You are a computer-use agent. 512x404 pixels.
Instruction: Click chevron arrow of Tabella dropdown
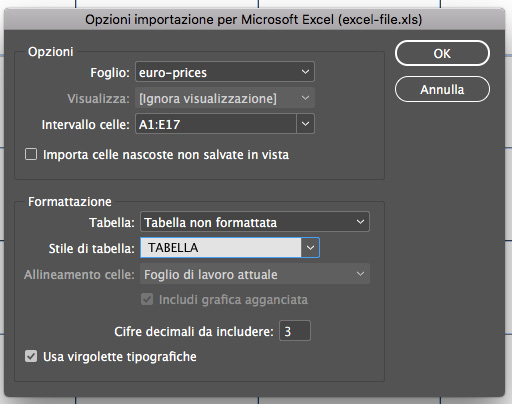(x=360, y=222)
